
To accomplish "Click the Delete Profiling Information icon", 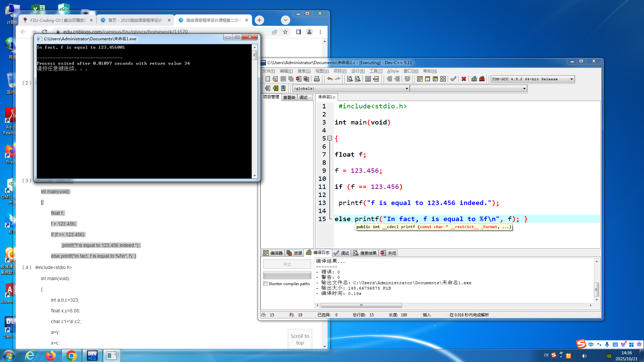I will point(482,79).
